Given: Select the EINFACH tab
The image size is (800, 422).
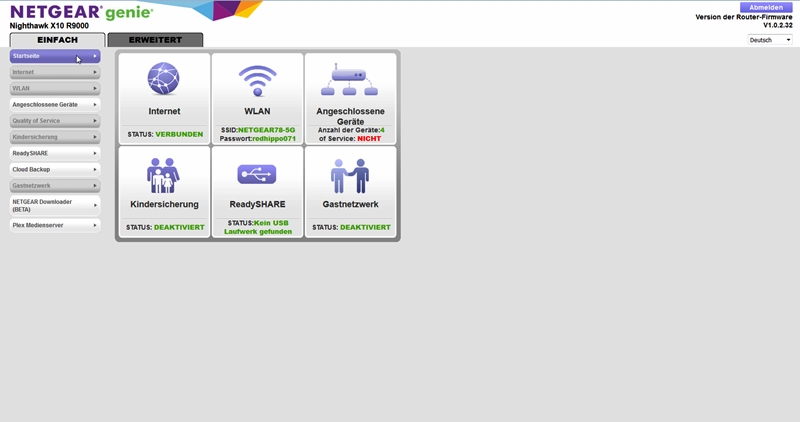Looking at the screenshot, I should [57, 40].
